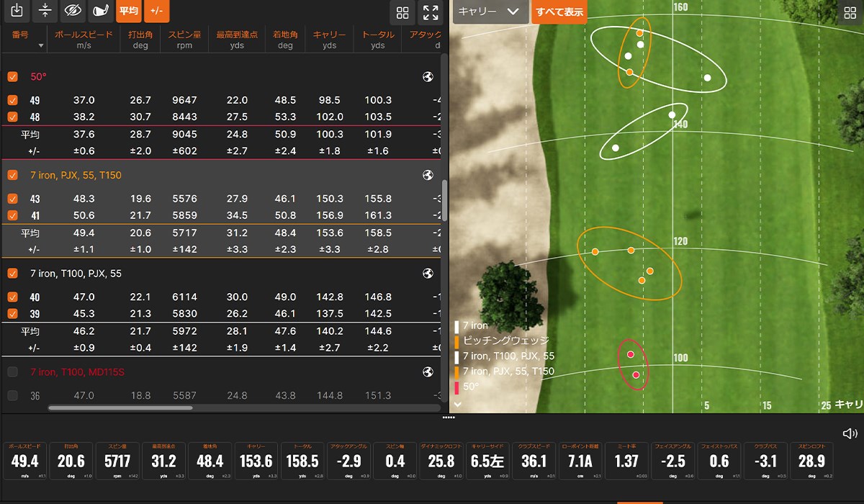Viewport: 864px width, 504px height.
Task: Click the golf club head icon
Action: click(99, 11)
